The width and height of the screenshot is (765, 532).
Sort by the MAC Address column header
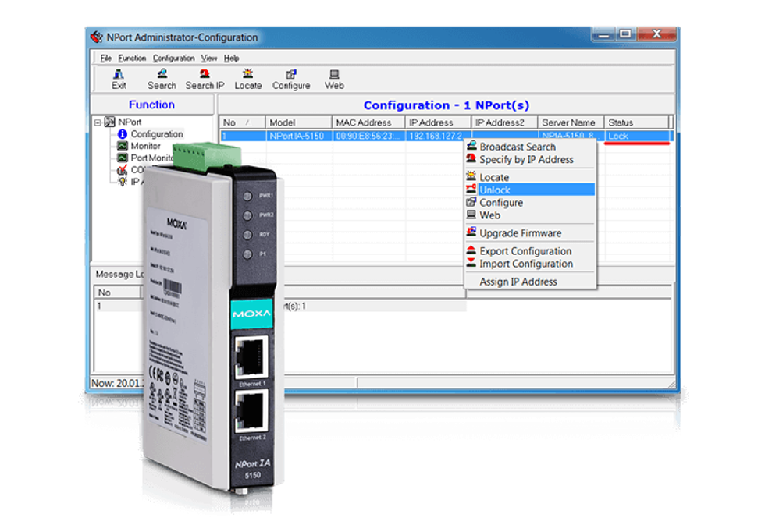(x=368, y=122)
